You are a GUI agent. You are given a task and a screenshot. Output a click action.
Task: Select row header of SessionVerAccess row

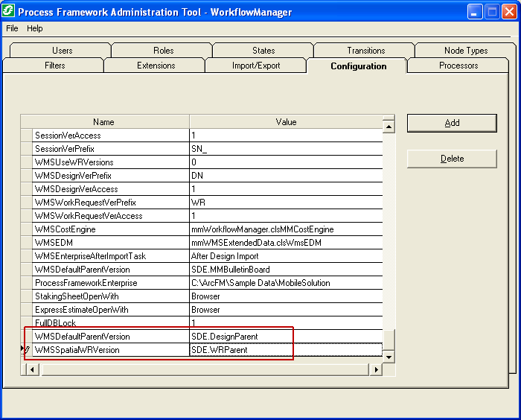(26, 136)
